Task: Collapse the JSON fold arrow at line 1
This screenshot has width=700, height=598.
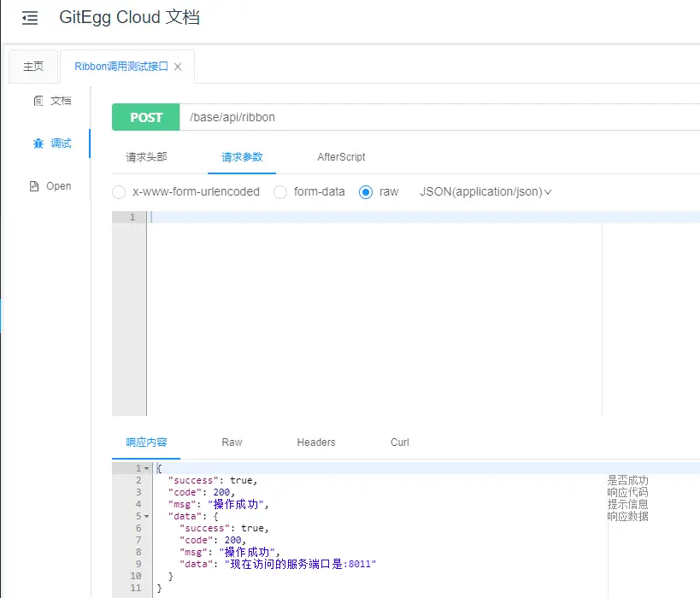Action: point(146,469)
